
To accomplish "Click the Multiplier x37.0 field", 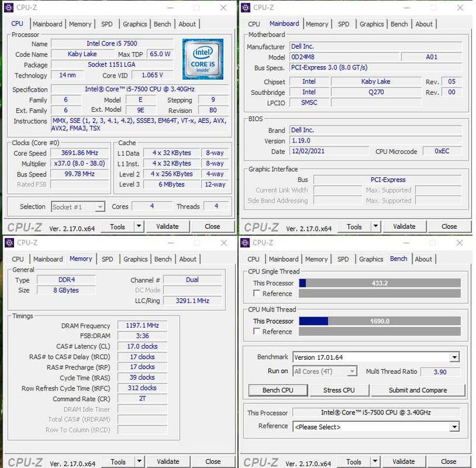I will pos(80,163).
